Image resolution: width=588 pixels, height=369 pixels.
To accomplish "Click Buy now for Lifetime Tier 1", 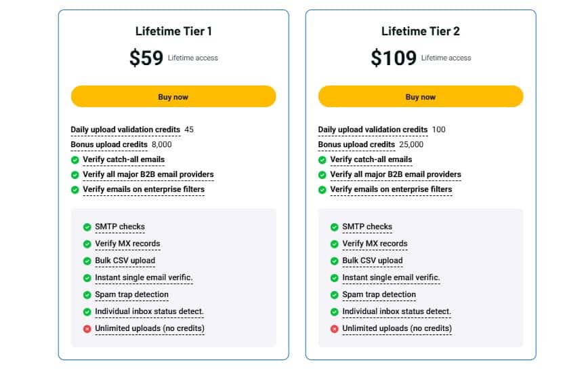I will [173, 96].
